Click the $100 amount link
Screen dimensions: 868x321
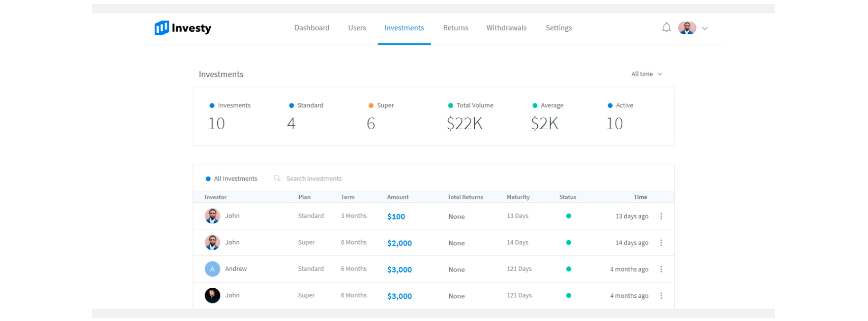click(396, 217)
